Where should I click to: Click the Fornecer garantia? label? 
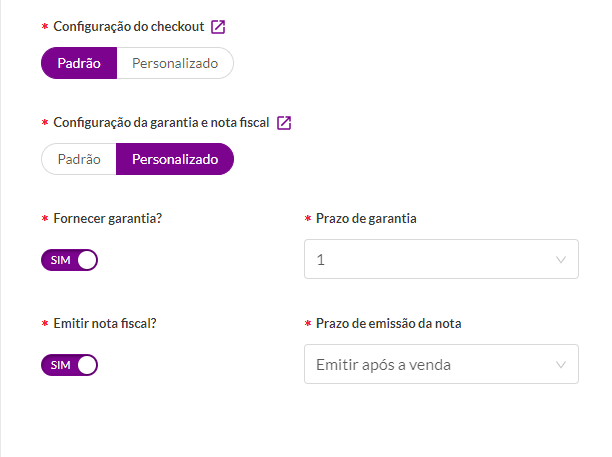[x=108, y=219]
